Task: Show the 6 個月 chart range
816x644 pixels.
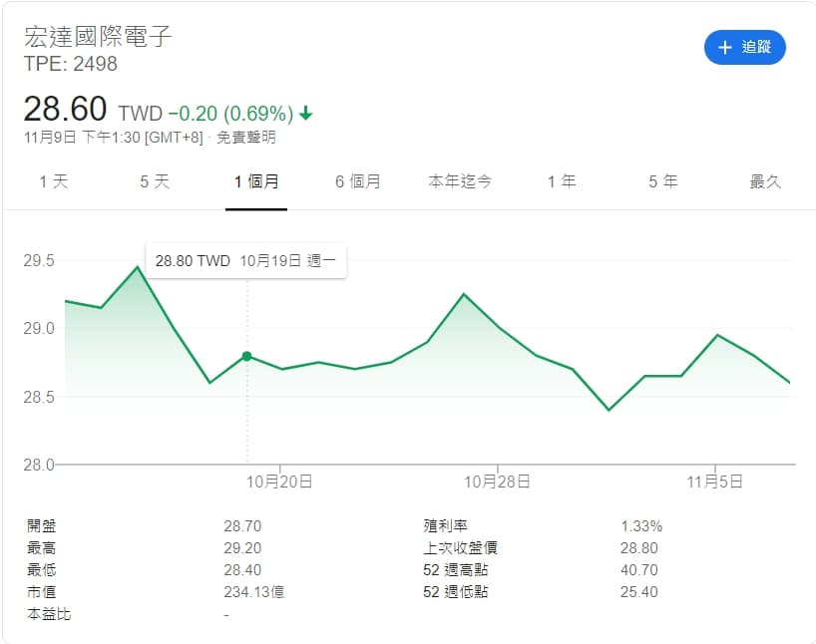Action: pyautogui.click(x=357, y=181)
